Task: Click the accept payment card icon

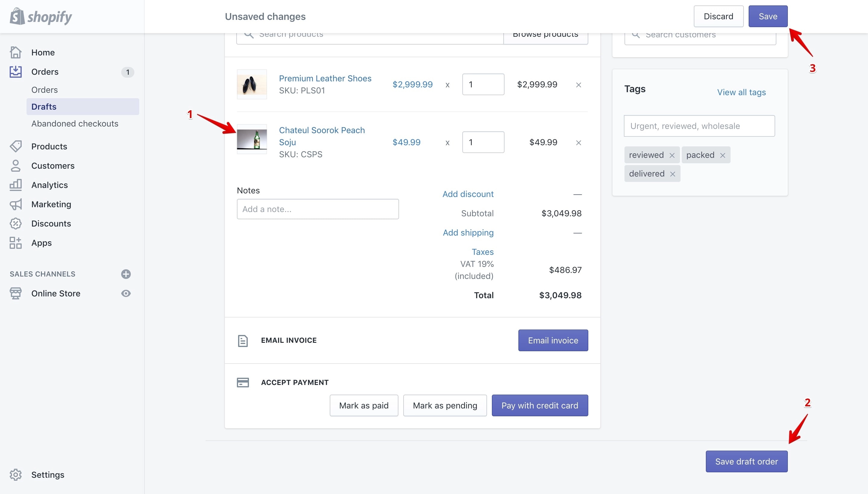Action: tap(243, 383)
